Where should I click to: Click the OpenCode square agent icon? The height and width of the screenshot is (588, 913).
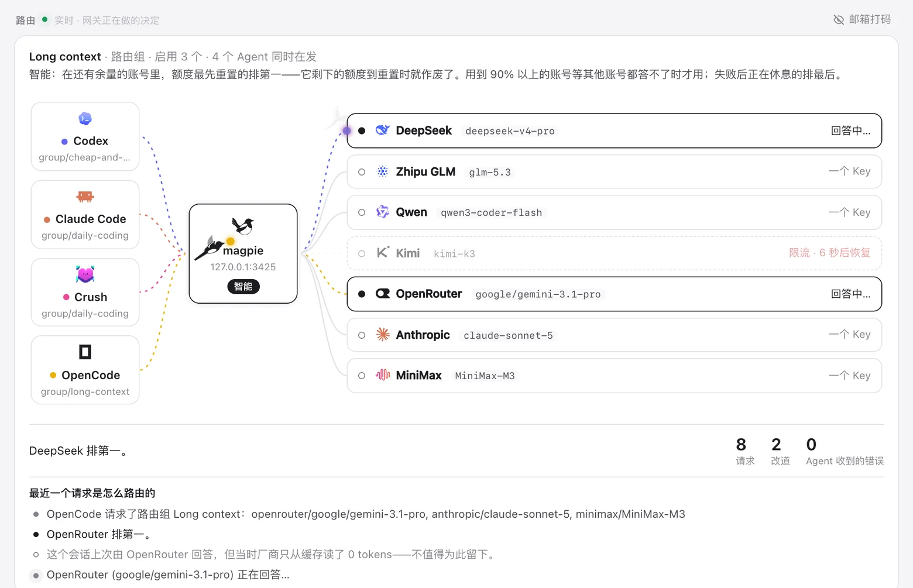click(x=85, y=352)
